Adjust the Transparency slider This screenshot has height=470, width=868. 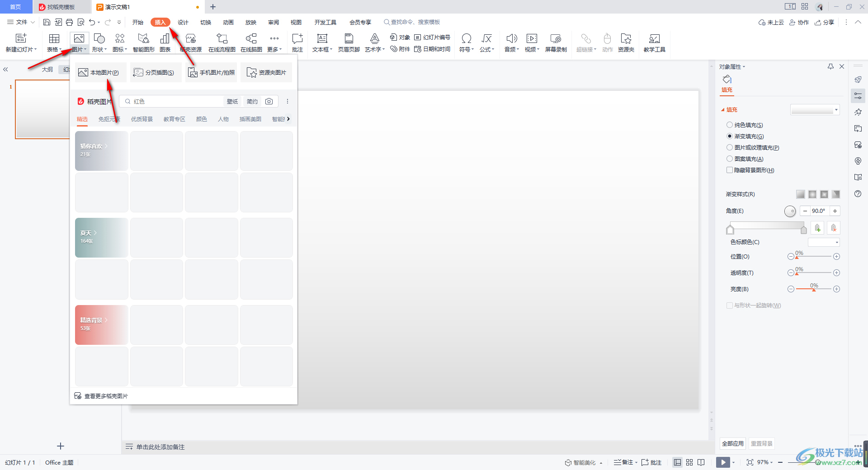pos(813,273)
